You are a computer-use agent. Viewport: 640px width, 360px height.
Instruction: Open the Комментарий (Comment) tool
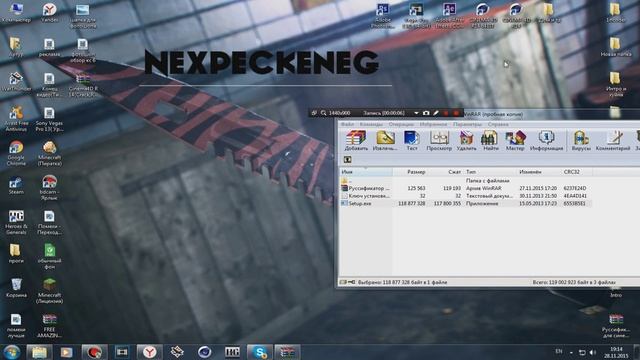point(613,141)
